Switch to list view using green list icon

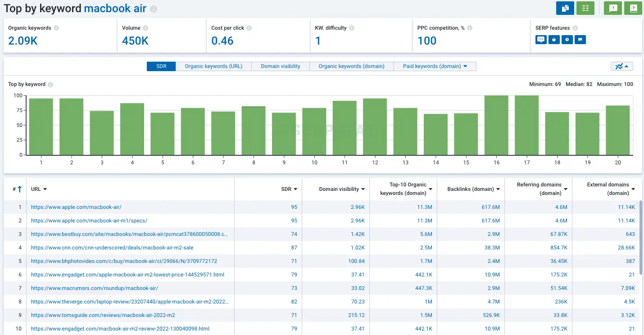click(x=585, y=8)
